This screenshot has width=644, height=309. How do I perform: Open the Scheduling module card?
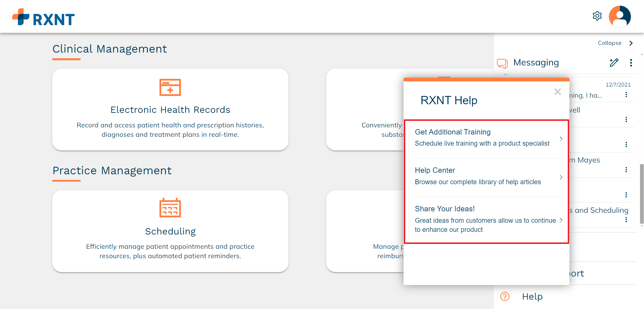click(170, 231)
